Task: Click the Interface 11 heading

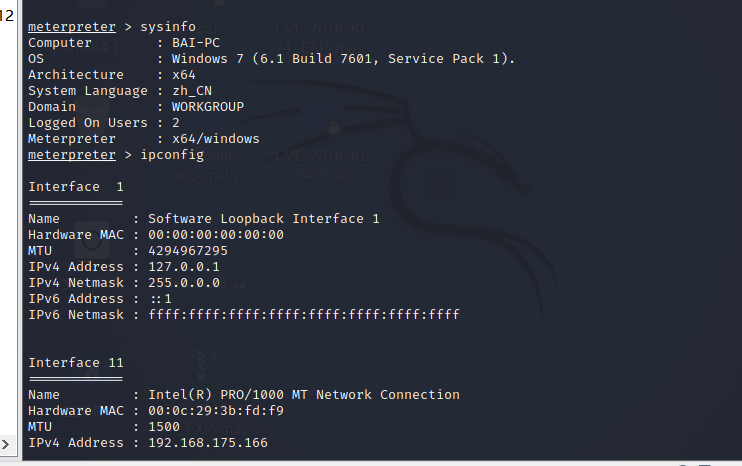Action: pyautogui.click(x=80, y=363)
